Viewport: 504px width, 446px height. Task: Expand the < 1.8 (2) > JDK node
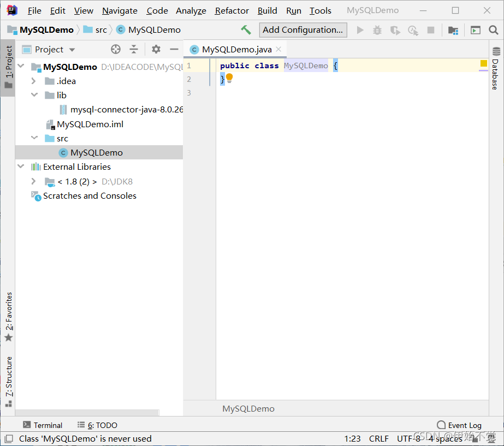[33, 181]
